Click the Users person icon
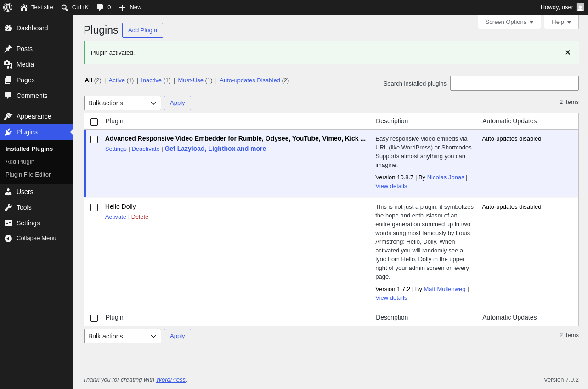The width and height of the screenshot is (588, 389). pyautogui.click(x=8, y=192)
